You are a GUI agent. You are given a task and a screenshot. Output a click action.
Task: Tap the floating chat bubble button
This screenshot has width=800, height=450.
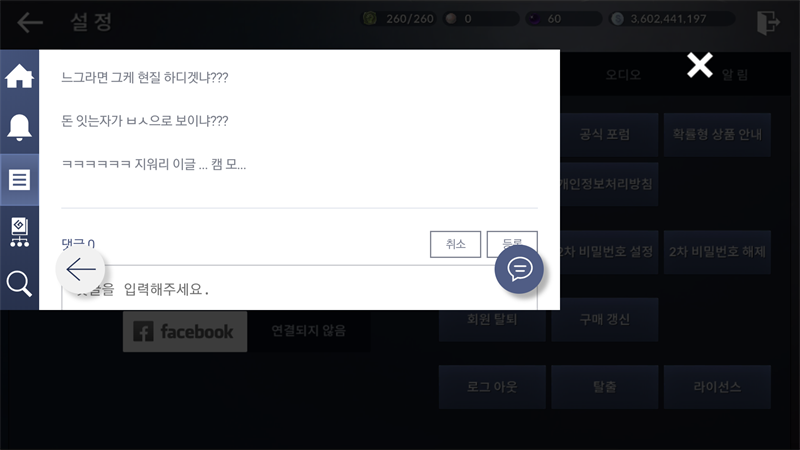pos(519,269)
